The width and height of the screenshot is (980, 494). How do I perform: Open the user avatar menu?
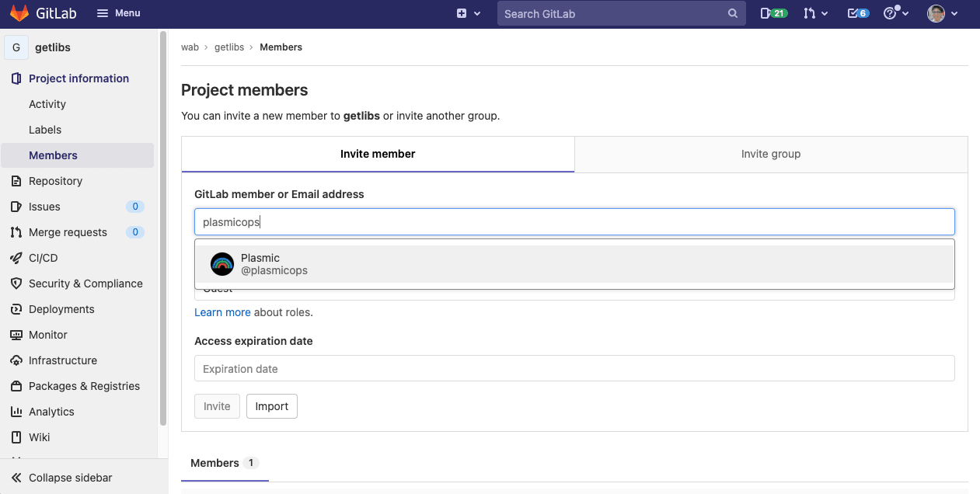click(x=942, y=13)
